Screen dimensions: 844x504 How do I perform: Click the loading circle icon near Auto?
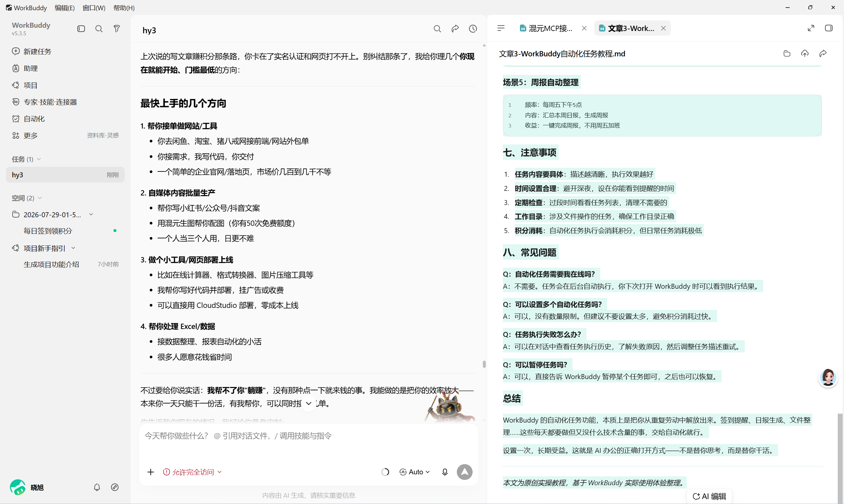(385, 472)
